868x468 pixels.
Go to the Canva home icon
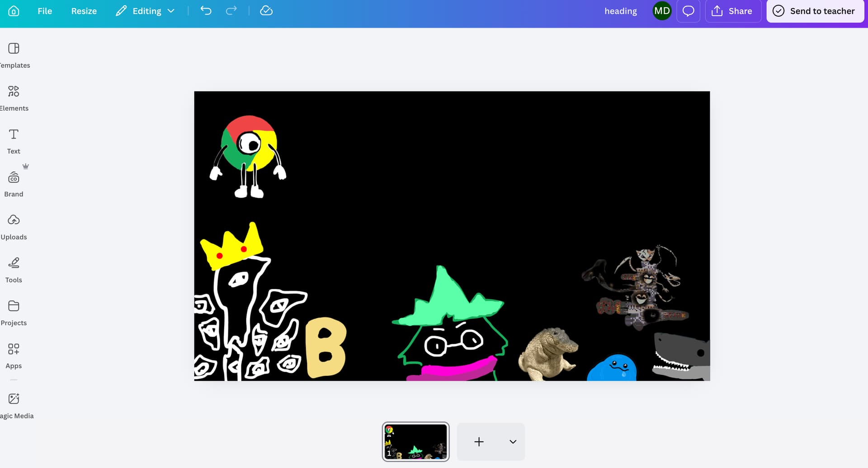[14, 11]
